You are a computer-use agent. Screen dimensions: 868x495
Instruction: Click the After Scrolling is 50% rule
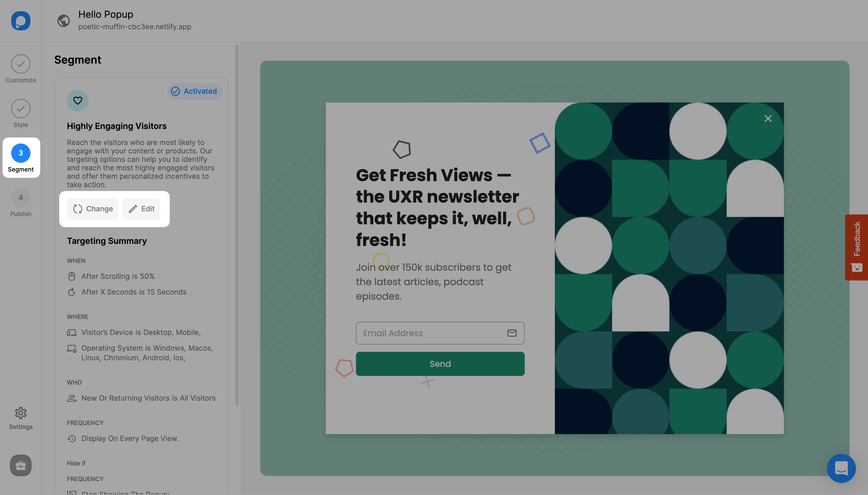pyautogui.click(x=118, y=276)
